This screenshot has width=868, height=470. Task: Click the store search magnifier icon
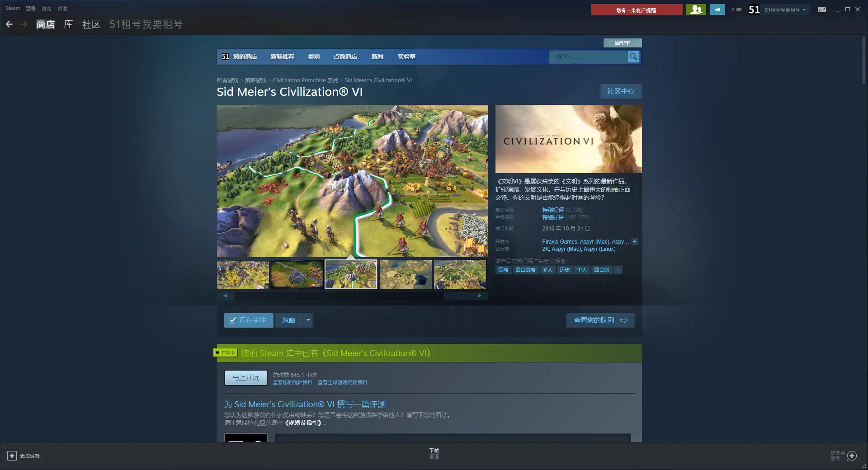coord(633,57)
